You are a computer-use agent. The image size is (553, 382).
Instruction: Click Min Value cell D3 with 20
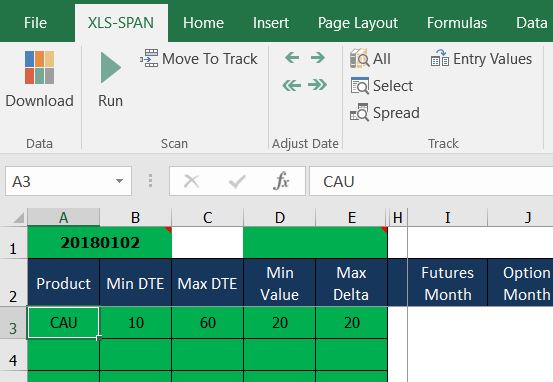pyautogui.click(x=280, y=323)
